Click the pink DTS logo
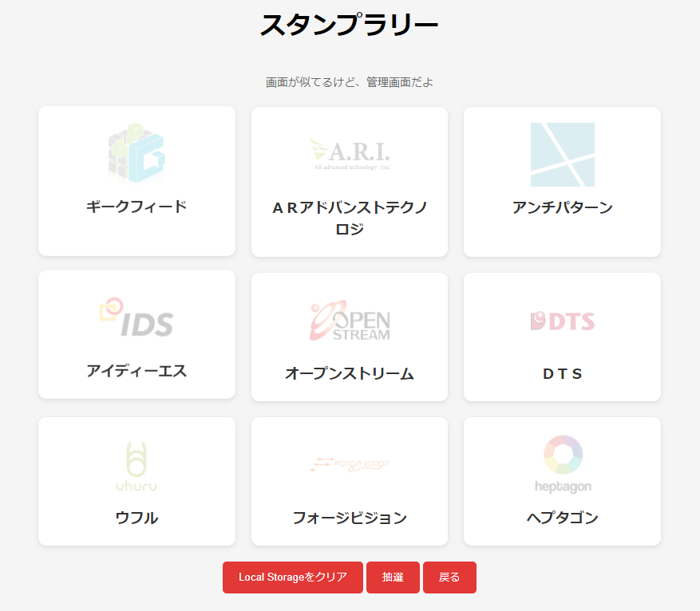 coord(562,321)
